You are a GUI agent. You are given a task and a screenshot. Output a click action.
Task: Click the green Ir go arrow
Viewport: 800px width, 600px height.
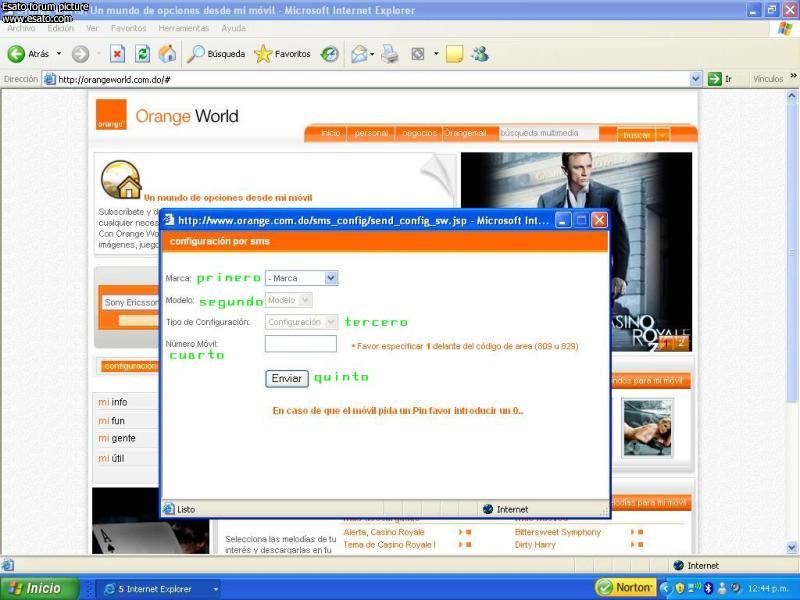pyautogui.click(x=714, y=79)
